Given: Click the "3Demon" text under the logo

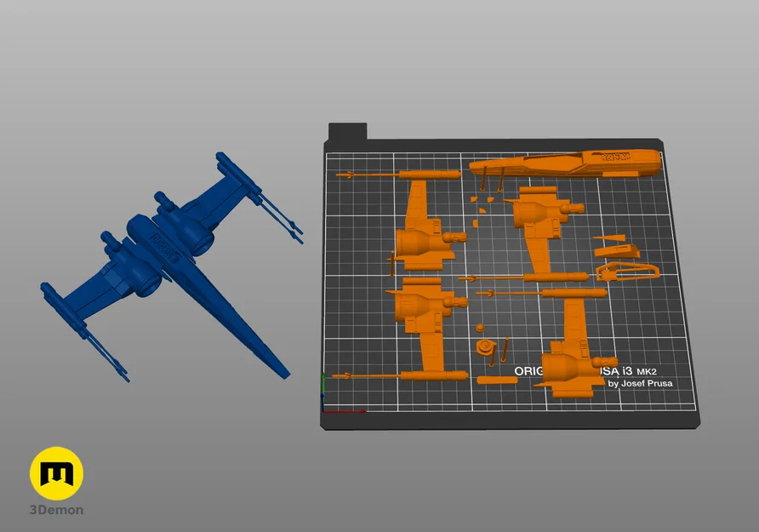Looking at the screenshot, I should (57, 510).
